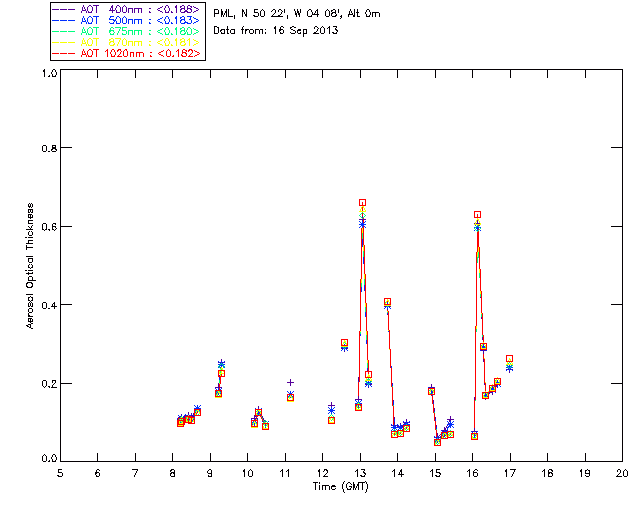Click the AOT 500nm legend entry

point(126,20)
